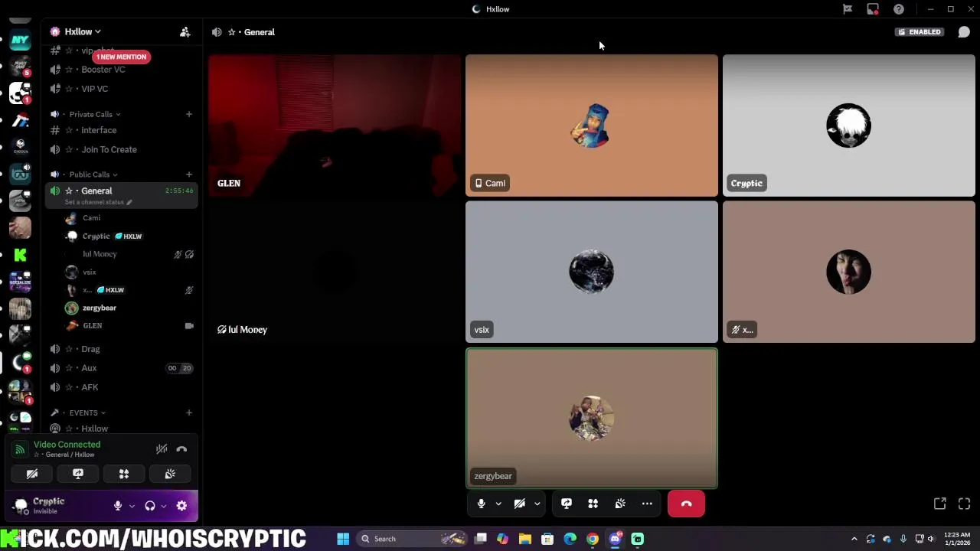Screen dimensions: 980x551
Task: Open Windows Start menu
Action: (x=343, y=539)
